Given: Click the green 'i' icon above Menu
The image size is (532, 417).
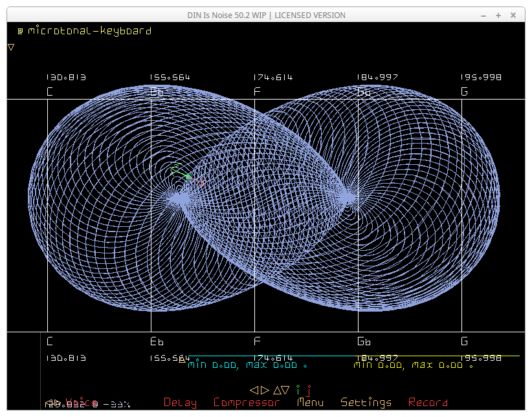Looking at the screenshot, I should coord(298,390).
